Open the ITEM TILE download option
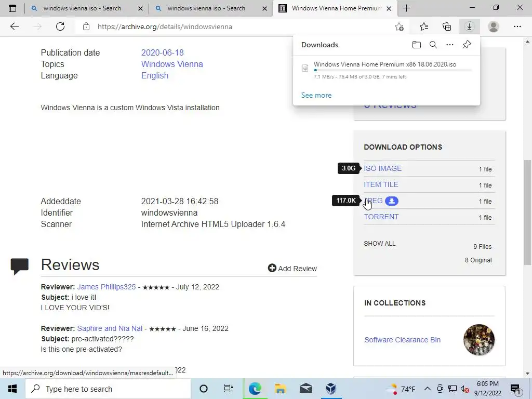The width and height of the screenshot is (532, 399). (381, 184)
